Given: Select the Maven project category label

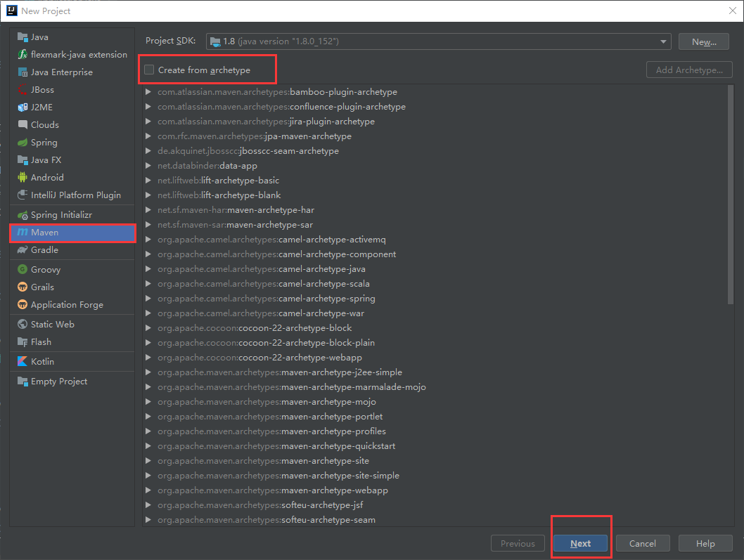Looking at the screenshot, I should pyautogui.click(x=44, y=233).
